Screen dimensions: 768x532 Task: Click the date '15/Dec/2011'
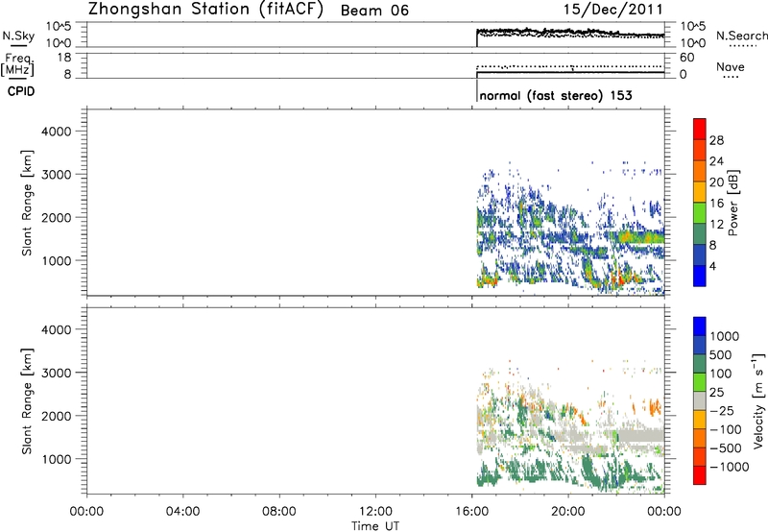coord(613,10)
